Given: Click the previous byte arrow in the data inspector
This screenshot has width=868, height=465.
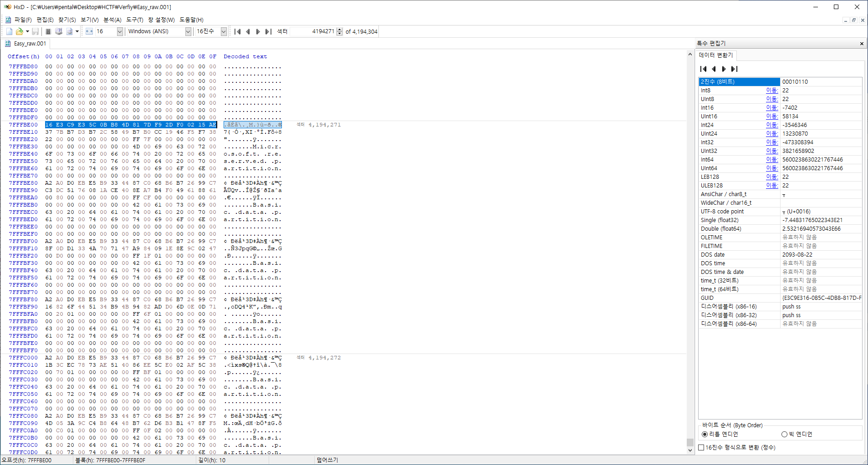Looking at the screenshot, I should [x=714, y=69].
